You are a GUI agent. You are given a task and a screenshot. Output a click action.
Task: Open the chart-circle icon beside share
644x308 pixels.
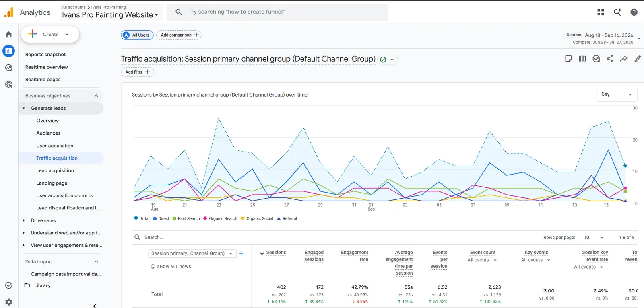pyautogui.click(x=596, y=59)
